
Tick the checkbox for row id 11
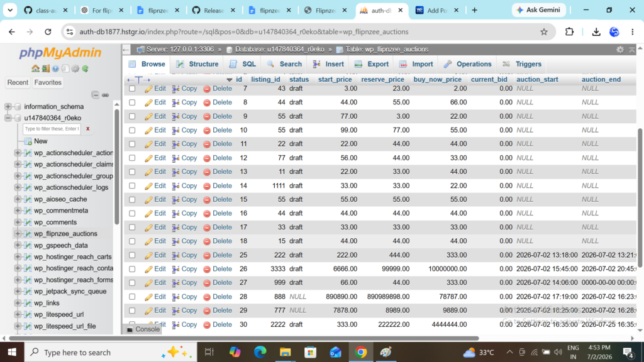(x=132, y=144)
